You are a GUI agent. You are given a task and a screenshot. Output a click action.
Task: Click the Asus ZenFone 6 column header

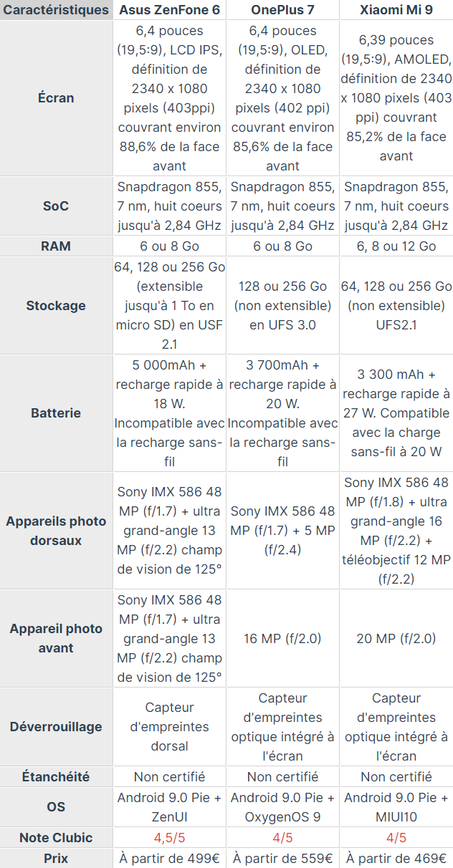[x=170, y=11]
